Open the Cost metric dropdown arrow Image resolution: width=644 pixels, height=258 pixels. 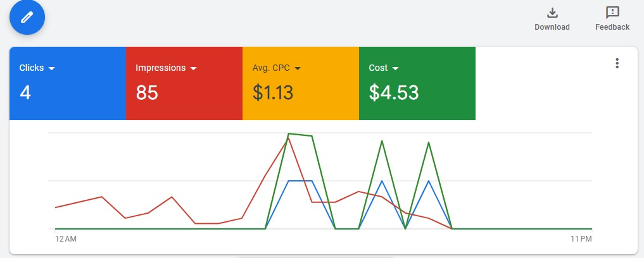396,68
